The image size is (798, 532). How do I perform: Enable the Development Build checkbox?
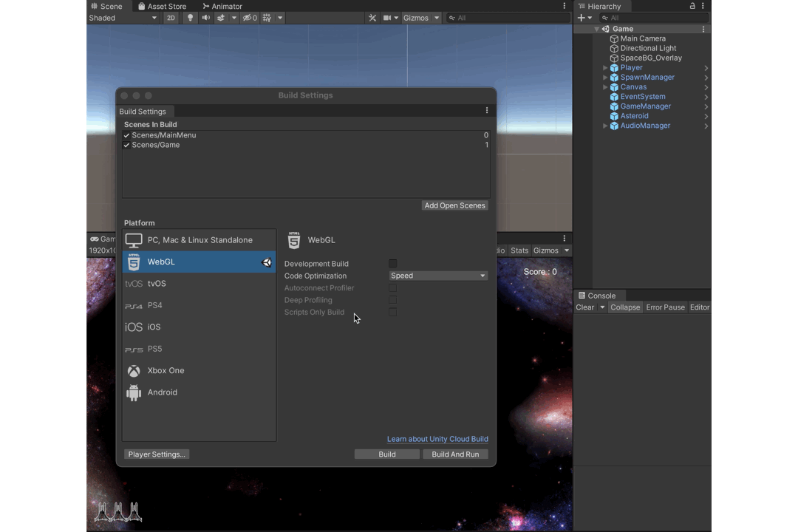(393, 264)
